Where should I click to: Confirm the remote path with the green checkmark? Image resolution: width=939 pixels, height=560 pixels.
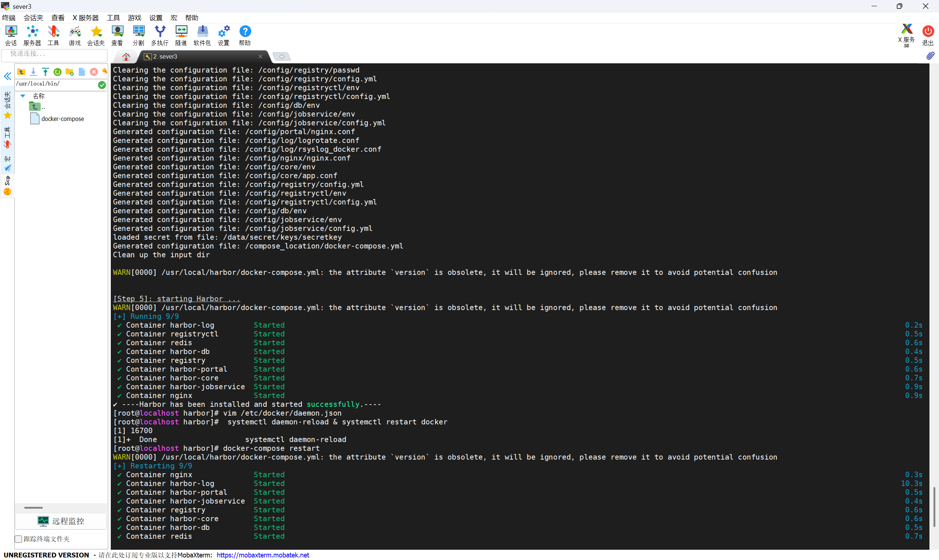coord(102,85)
